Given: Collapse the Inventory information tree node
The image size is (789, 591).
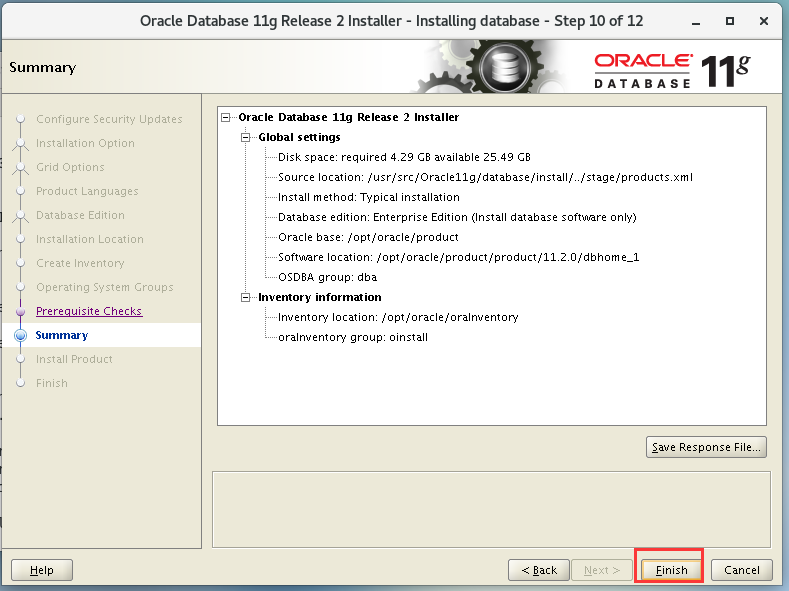Looking at the screenshot, I should pos(246,298).
